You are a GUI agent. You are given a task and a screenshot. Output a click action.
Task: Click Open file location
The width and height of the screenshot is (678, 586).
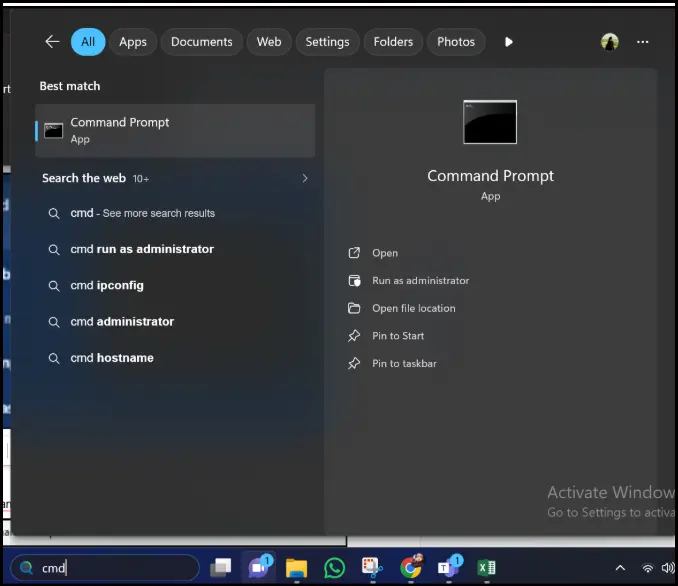click(x=414, y=308)
